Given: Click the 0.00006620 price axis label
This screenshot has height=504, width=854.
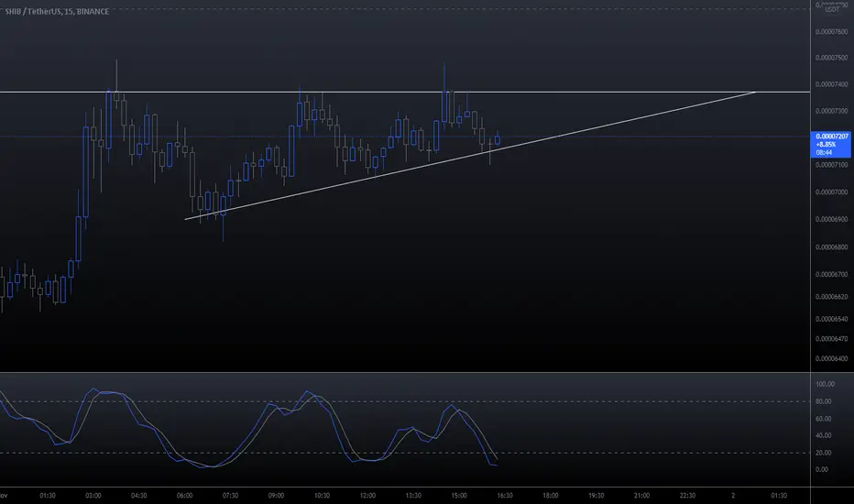Looking at the screenshot, I should [x=832, y=297].
